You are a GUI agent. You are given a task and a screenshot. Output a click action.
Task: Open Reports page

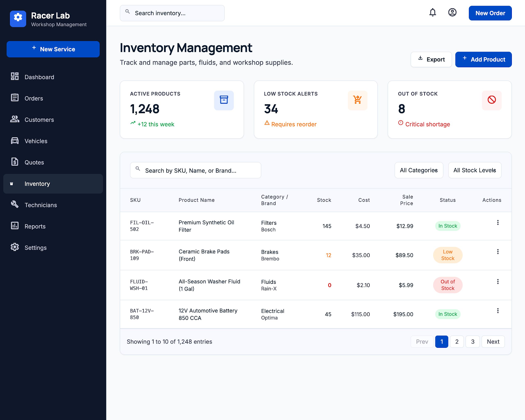[x=53, y=226]
